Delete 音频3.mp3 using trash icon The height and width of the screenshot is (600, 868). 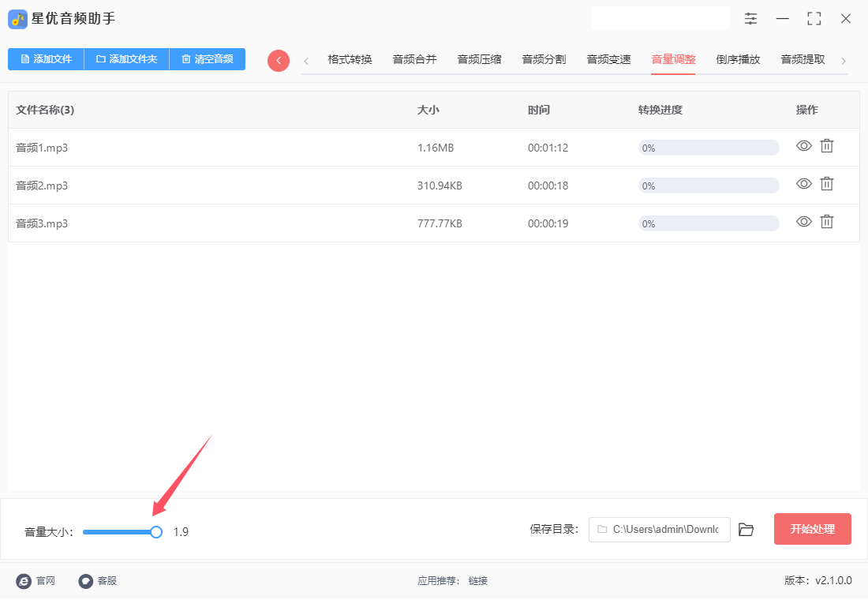coord(826,222)
